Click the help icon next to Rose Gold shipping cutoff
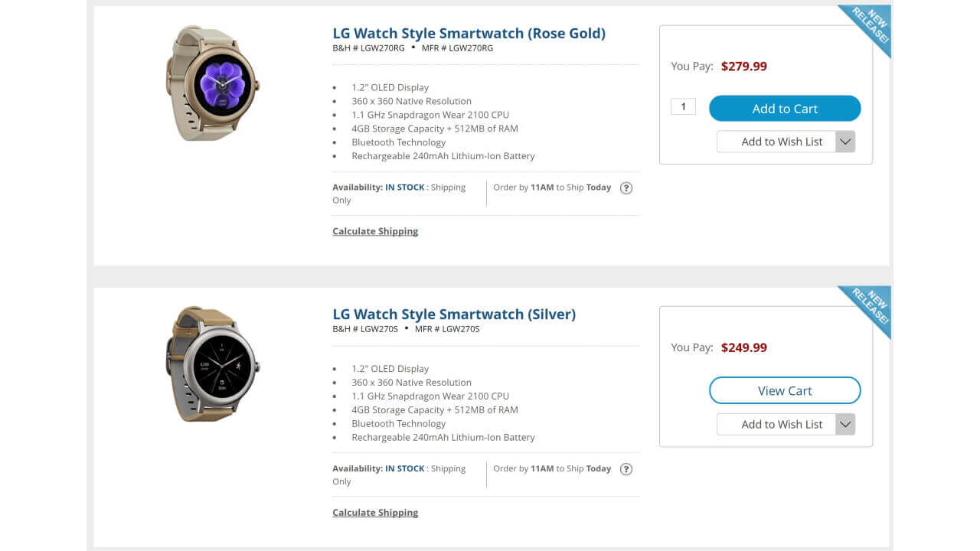980x551 pixels. coord(626,187)
